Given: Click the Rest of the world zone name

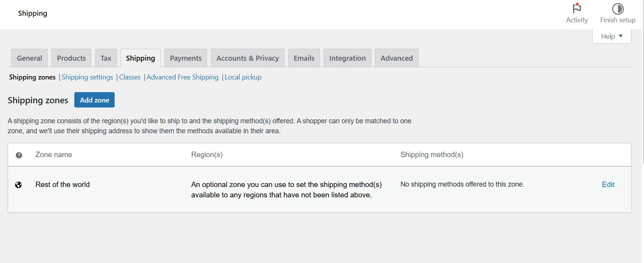Looking at the screenshot, I should pyautogui.click(x=62, y=185).
